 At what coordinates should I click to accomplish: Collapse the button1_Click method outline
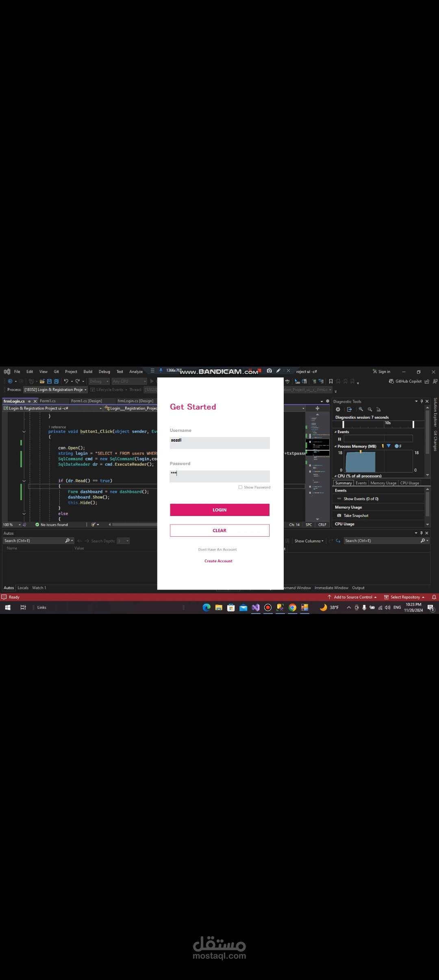tap(24, 431)
